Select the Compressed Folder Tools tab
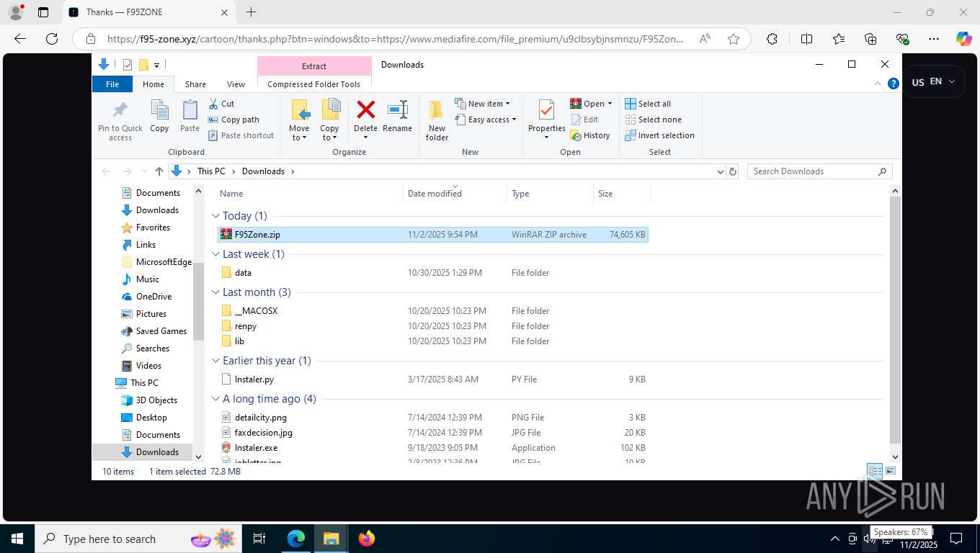 click(314, 84)
